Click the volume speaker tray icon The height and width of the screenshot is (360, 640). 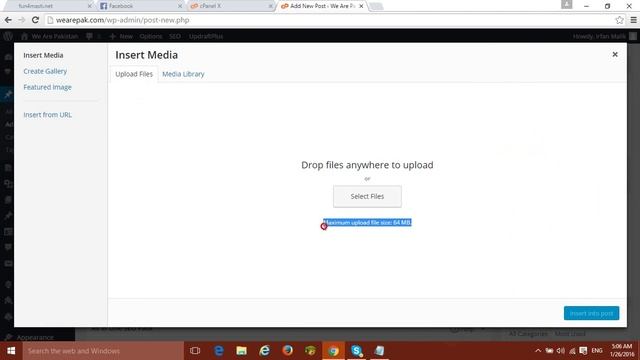click(x=561, y=351)
